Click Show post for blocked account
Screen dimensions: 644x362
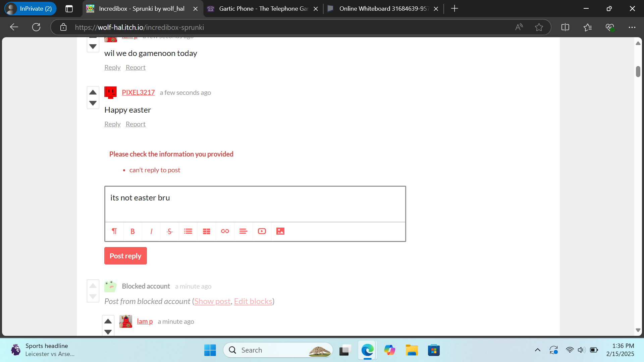click(x=212, y=301)
